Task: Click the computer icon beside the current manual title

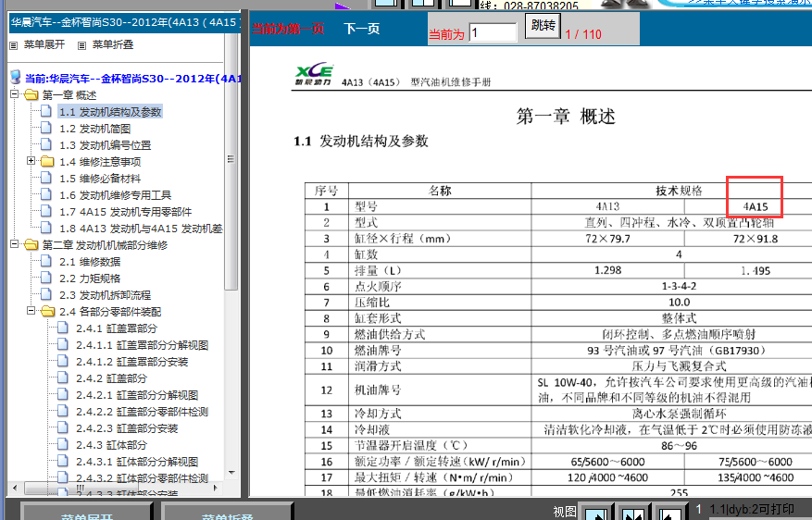Action: pos(16,78)
